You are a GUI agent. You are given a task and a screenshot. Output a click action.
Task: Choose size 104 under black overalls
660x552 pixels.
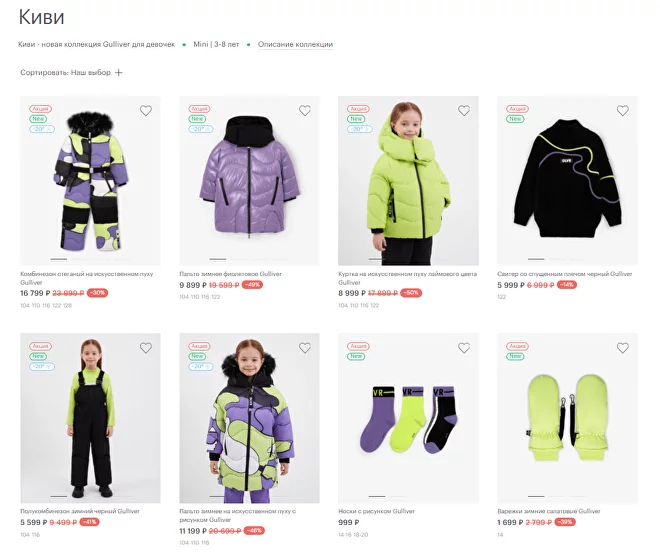[x=24, y=534]
